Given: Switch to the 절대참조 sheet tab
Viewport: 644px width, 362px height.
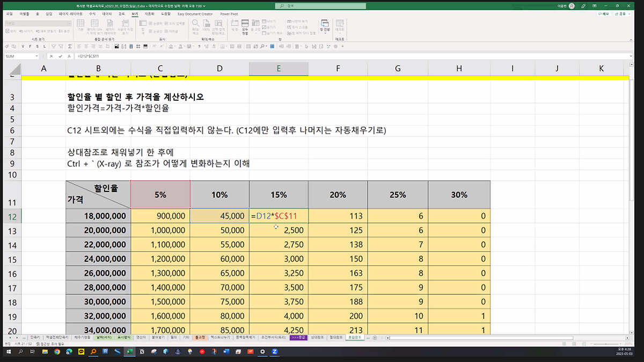Looking at the screenshot, I should (x=335, y=337).
